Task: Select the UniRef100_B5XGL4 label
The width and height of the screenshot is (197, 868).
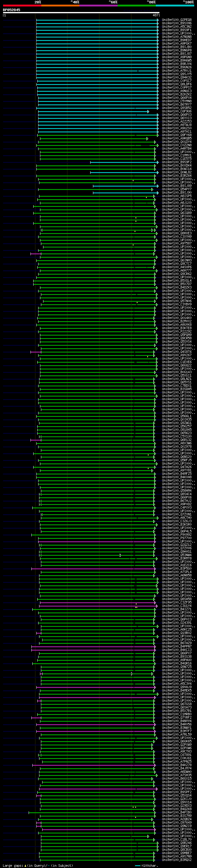Action: (x=177, y=281)
